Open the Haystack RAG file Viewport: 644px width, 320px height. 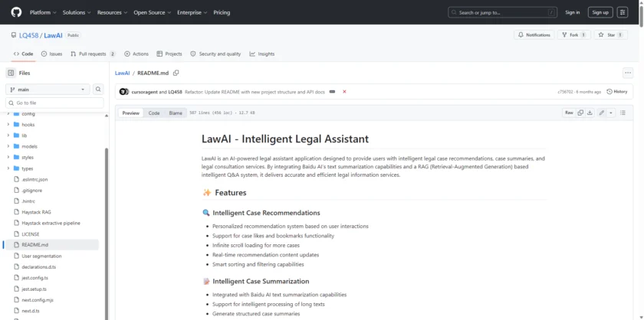36,212
